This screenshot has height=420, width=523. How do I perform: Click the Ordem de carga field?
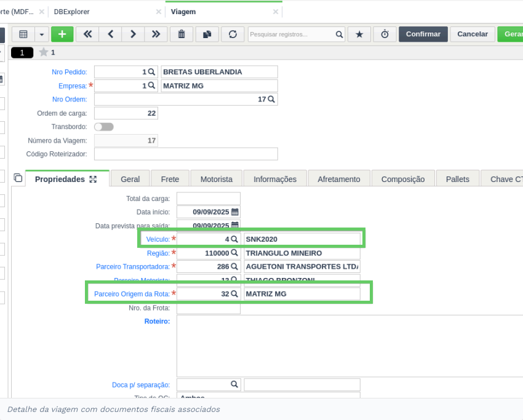click(x=126, y=113)
